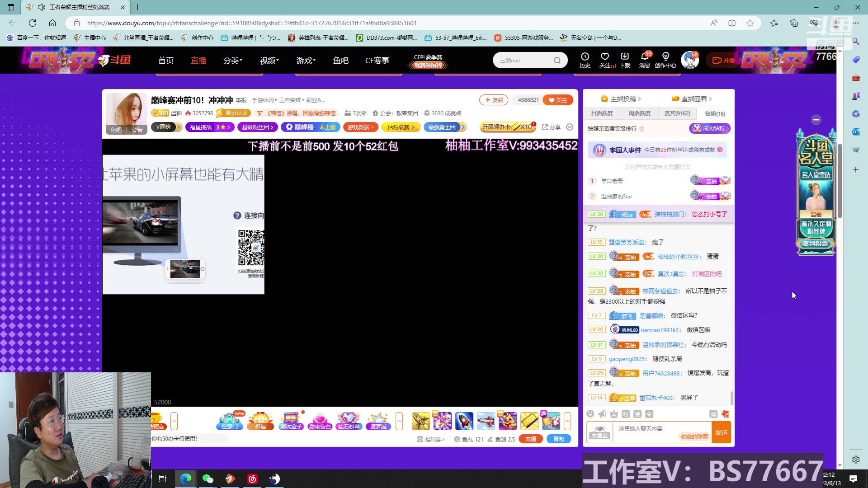Switch to the 周活跃度 tab
This screenshot has height=488, width=868.
click(x=639, y=113)
